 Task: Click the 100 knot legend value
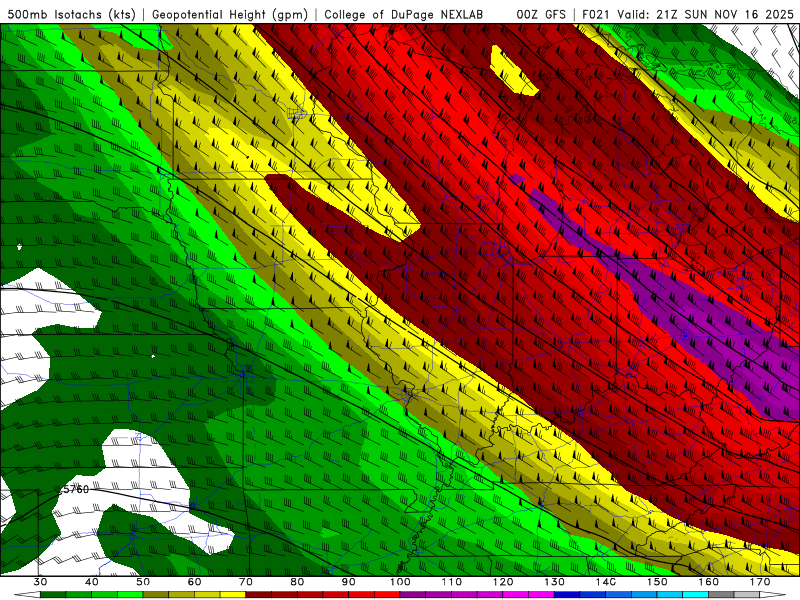point(400,582)
